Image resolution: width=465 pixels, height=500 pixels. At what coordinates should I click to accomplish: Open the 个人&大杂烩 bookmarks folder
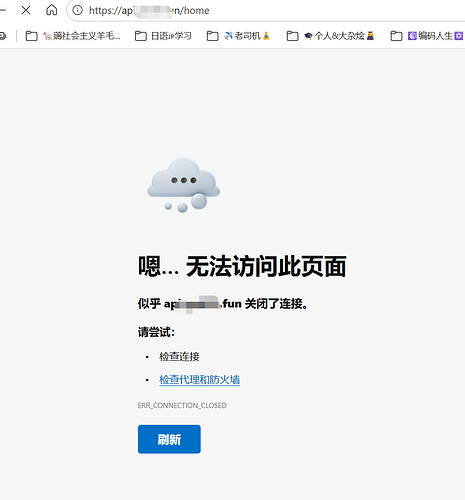pos(330,36)
